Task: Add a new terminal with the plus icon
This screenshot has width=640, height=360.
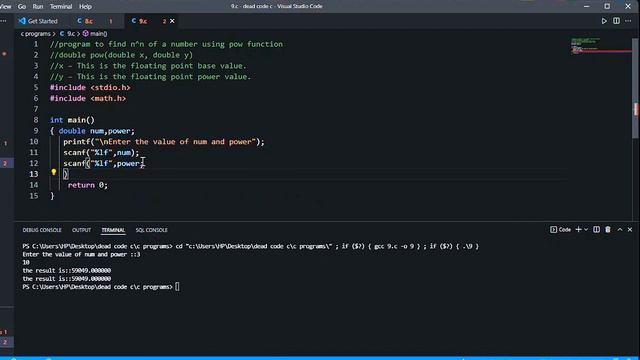Action: 578,230
